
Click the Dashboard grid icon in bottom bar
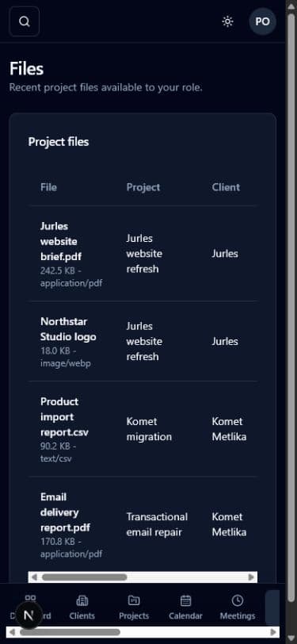point(30,599)
